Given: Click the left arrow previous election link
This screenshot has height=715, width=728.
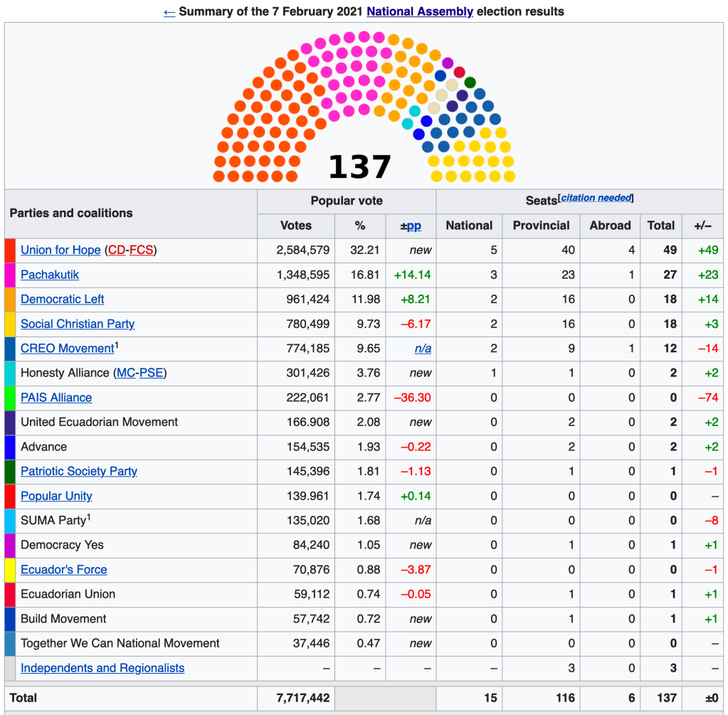Looking at the screenshot, I should [169, 11].
